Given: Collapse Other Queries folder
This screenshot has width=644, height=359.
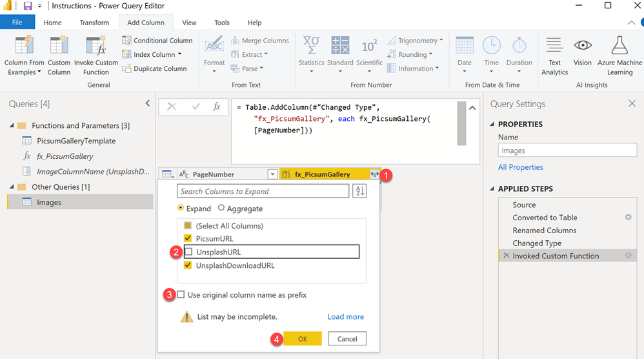Looking at the screenshot, I should click(12, 187).
